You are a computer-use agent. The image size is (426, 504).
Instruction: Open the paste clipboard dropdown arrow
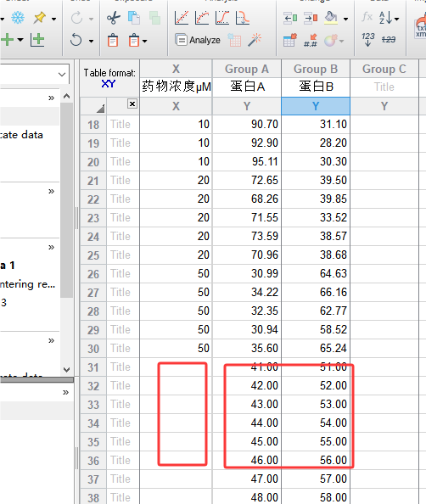point(144,41)
